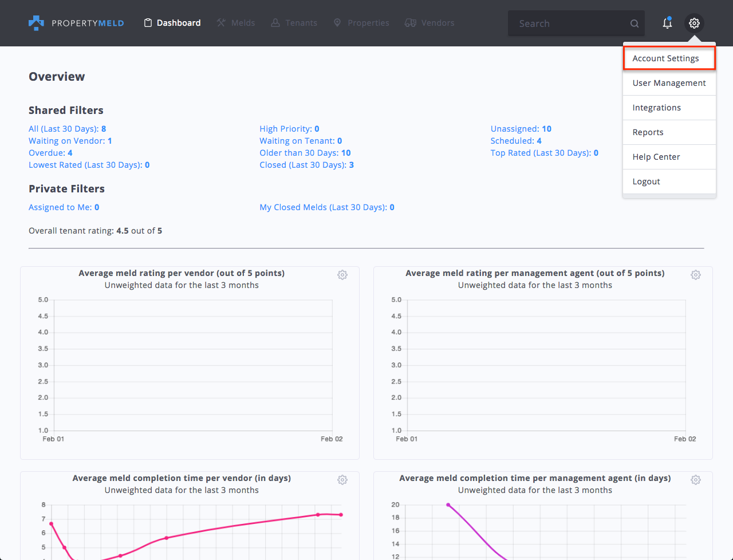
Task: Click the vendor rating chart title
Action: coord(182,273)
